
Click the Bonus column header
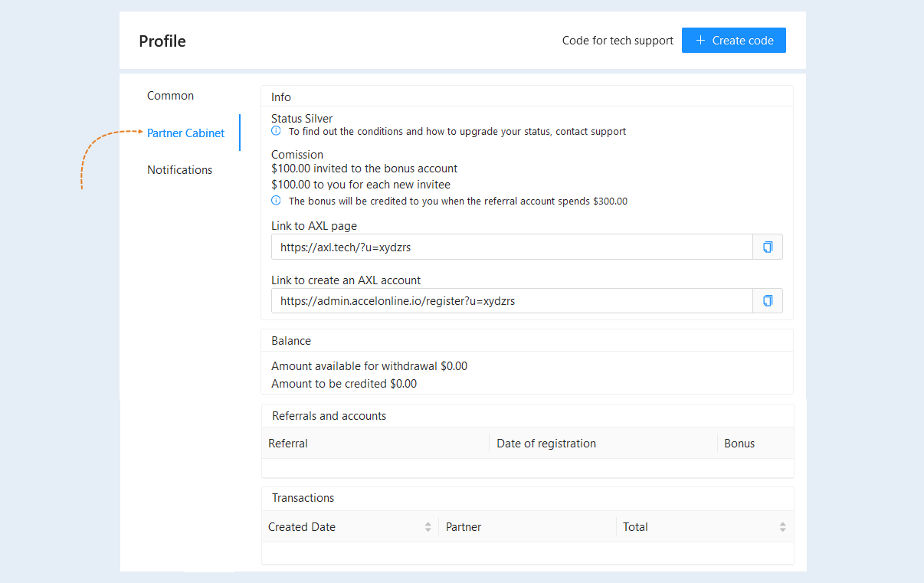point(755,444)
